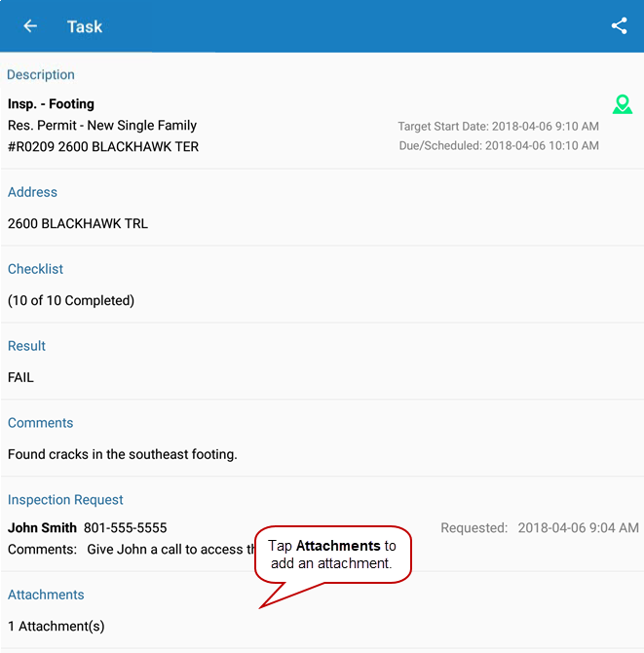Image resolution: width=644 pixels, height=653 pixels.
Task: Open the green map location icon
Action: click(x=622, y=104)
